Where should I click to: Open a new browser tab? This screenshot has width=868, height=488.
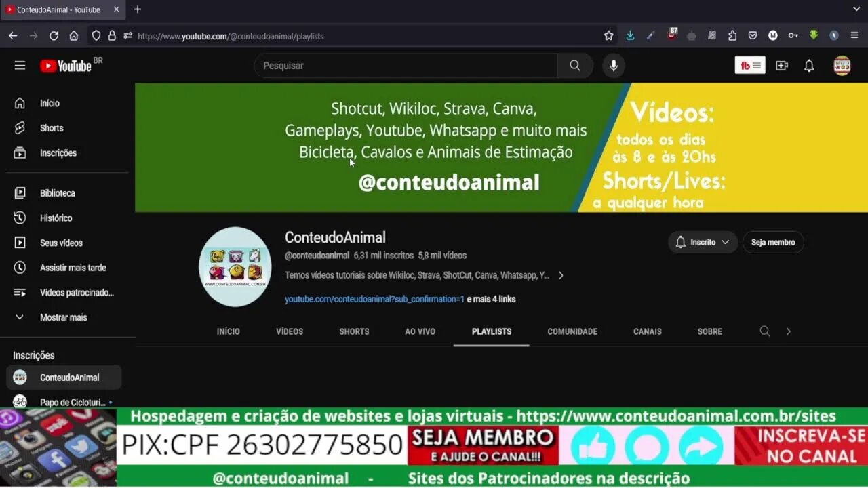pos(138,9)
